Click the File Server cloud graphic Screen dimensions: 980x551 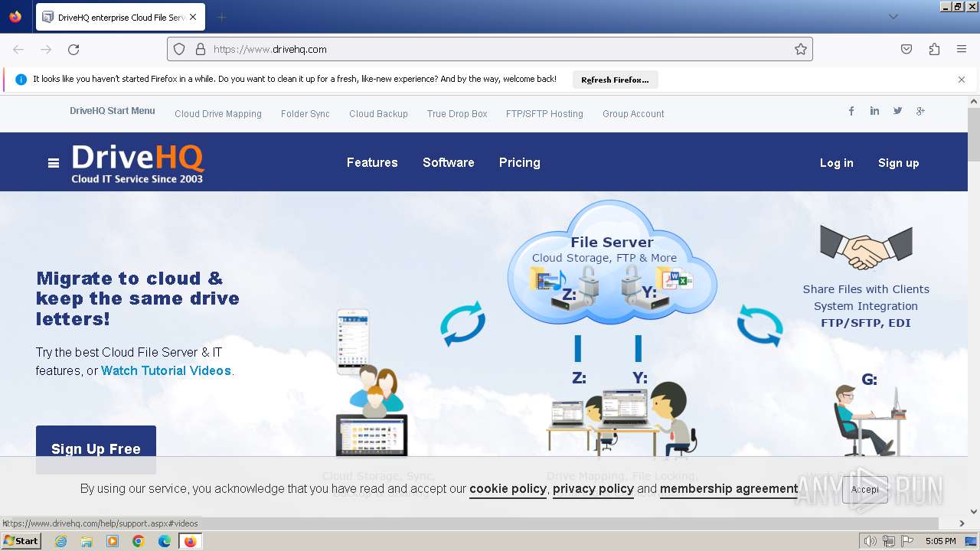point(612,262)
